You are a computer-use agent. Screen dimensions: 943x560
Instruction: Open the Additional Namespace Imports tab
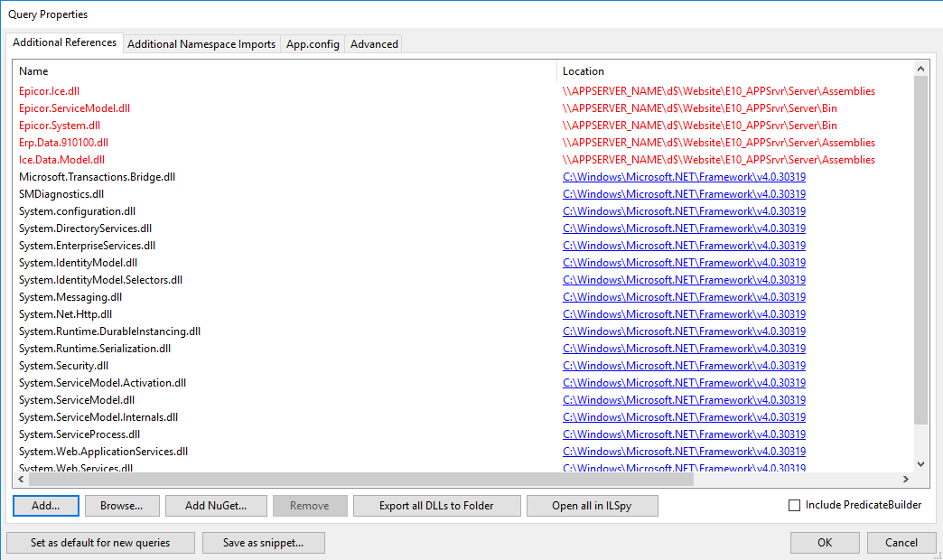click(201, 44)
